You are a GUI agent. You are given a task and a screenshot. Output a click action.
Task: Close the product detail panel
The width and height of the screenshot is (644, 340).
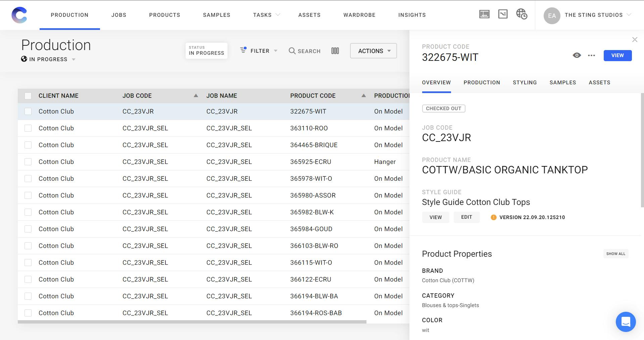point(635,40)
